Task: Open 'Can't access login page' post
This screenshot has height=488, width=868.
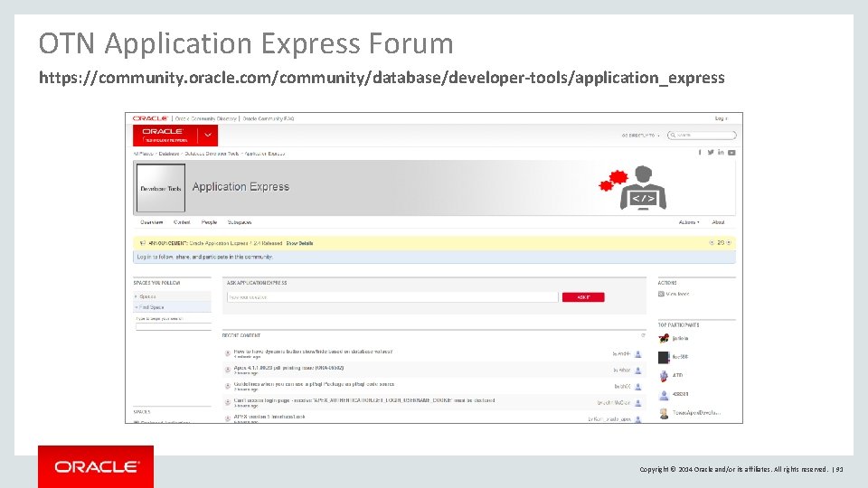Action: click(364, 400)
